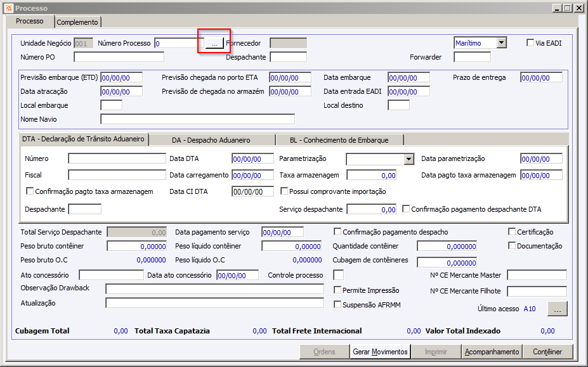588x367 pixels.
Task: Focus the Nº CE Mercante Filhote field
Action: pyautogui.click(x=537, y=291)
